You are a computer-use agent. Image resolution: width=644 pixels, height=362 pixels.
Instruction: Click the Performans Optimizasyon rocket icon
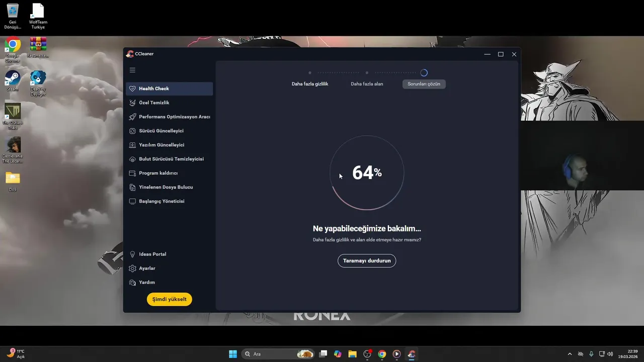[x=132, y=117]
